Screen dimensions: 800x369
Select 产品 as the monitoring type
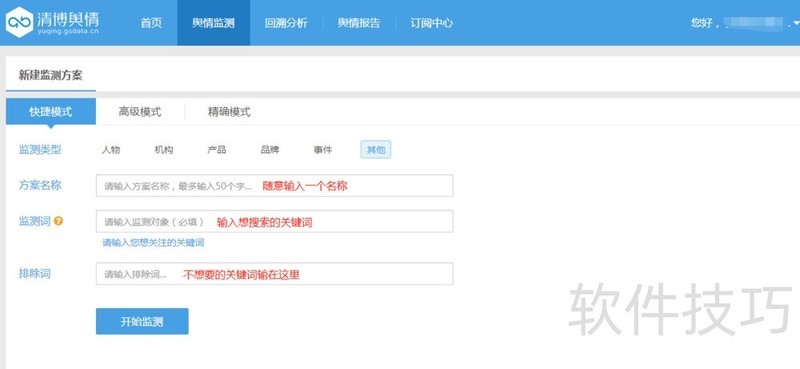click(217, 150)
